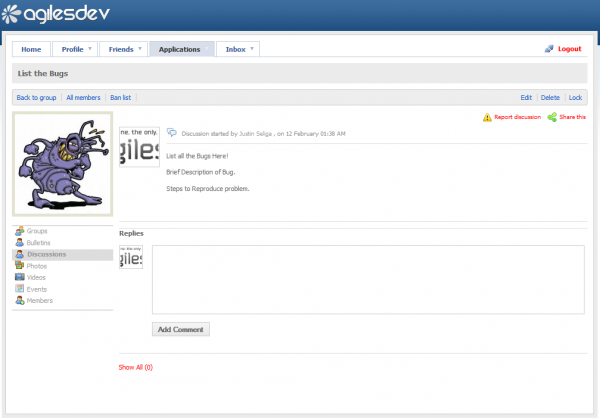This screenshot has width=600, height=419.
Task: Click the yellow warning report icon
Action: (487, 117)
